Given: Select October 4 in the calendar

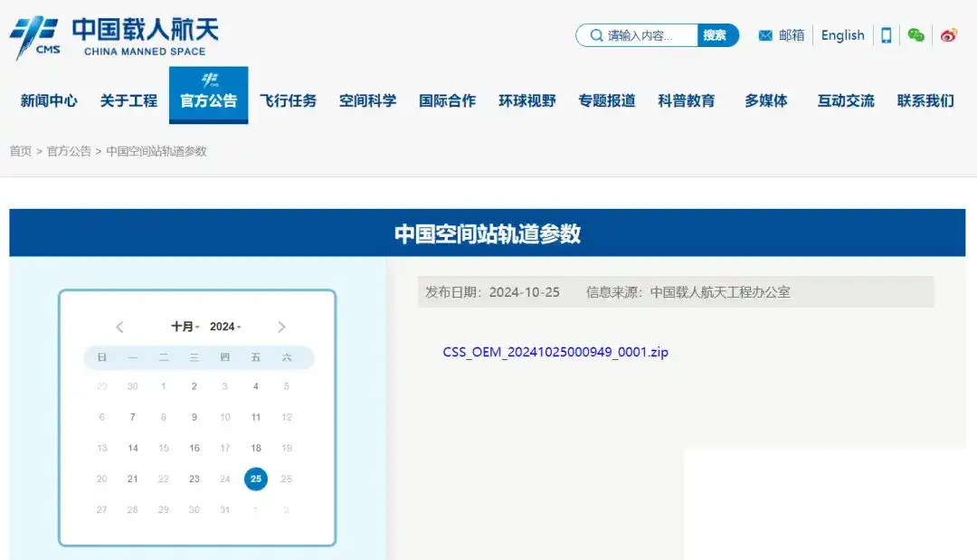Looking at the screenshot, I should (x=255, y=386).
